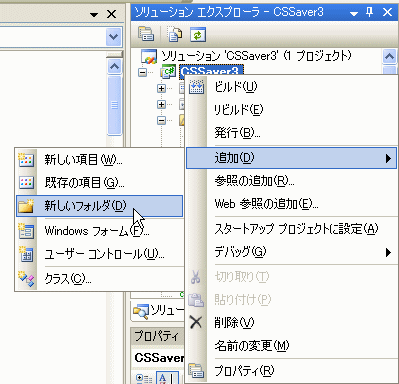Image resolution: width=399 pixels, height=384 pixels.
Task: Switch to the ソリュー... tab at panel bottom
Action: pyautogui.click(x=159, y=311)
